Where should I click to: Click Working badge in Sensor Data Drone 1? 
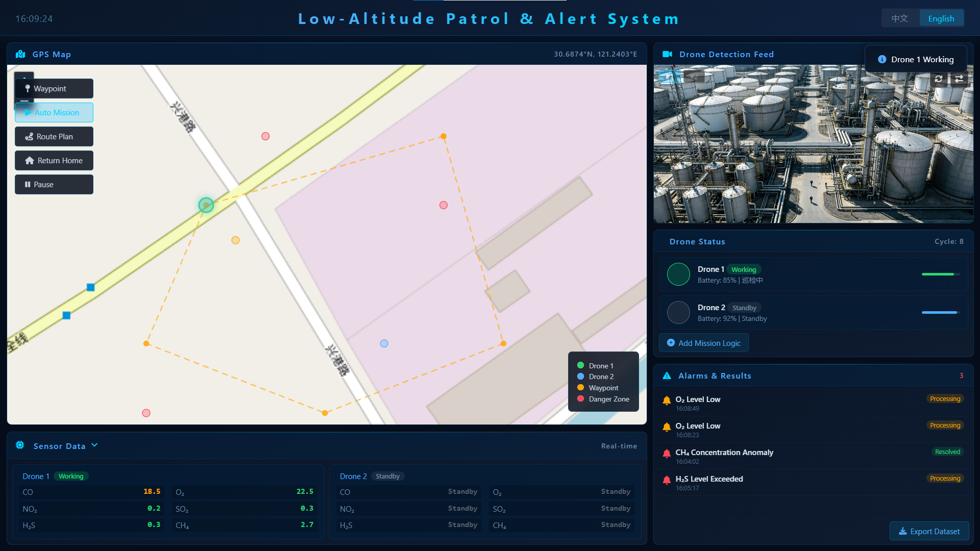[71, 476]
